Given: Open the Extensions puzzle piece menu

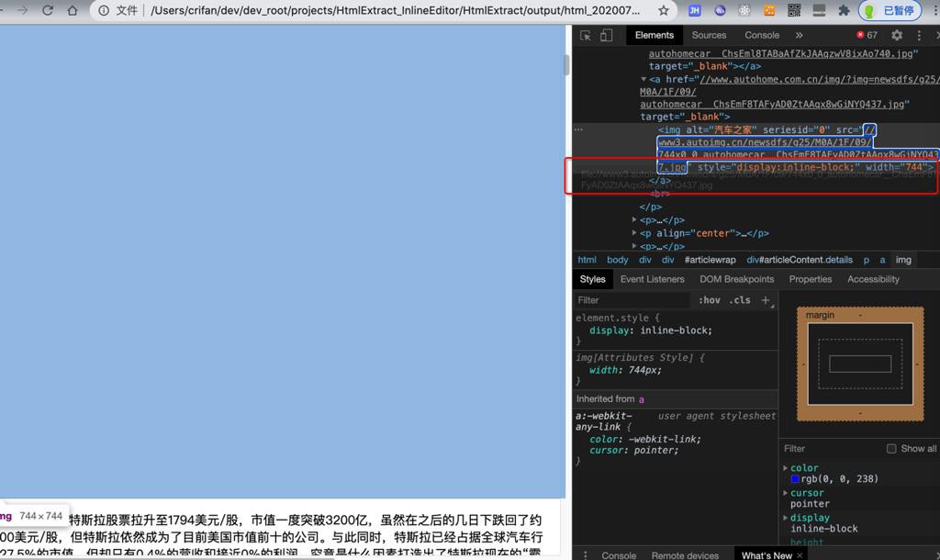Looking at the screenshot, I should click(844, 10).
